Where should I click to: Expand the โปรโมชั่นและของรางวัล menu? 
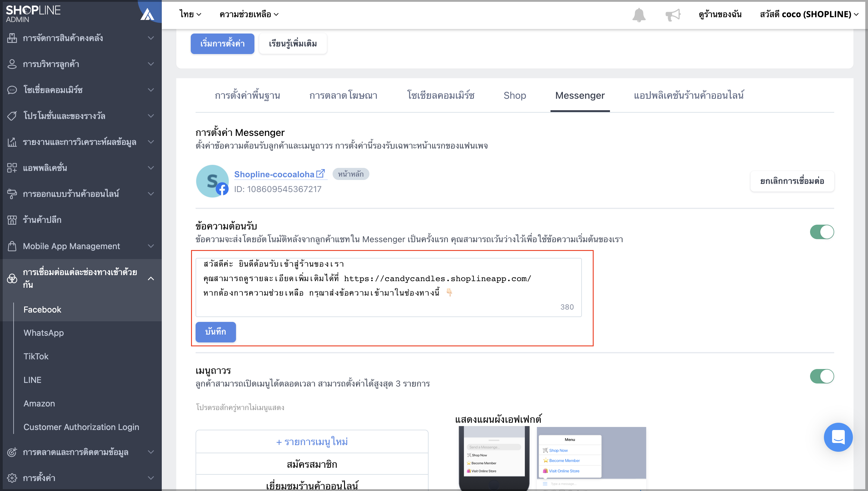coord(81,116)
